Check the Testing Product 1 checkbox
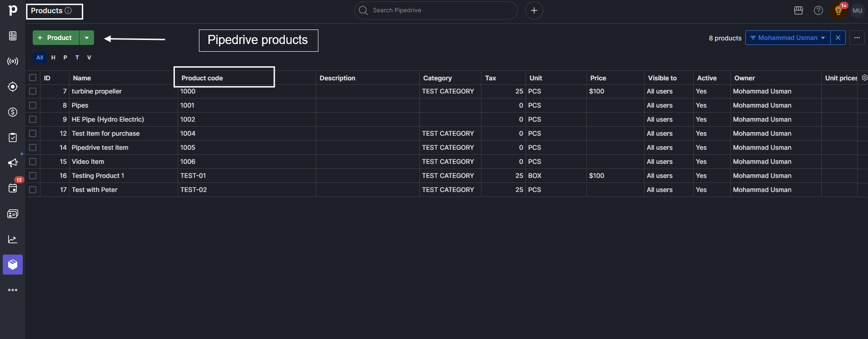This screenshot has width=868, height=339. 33,176
